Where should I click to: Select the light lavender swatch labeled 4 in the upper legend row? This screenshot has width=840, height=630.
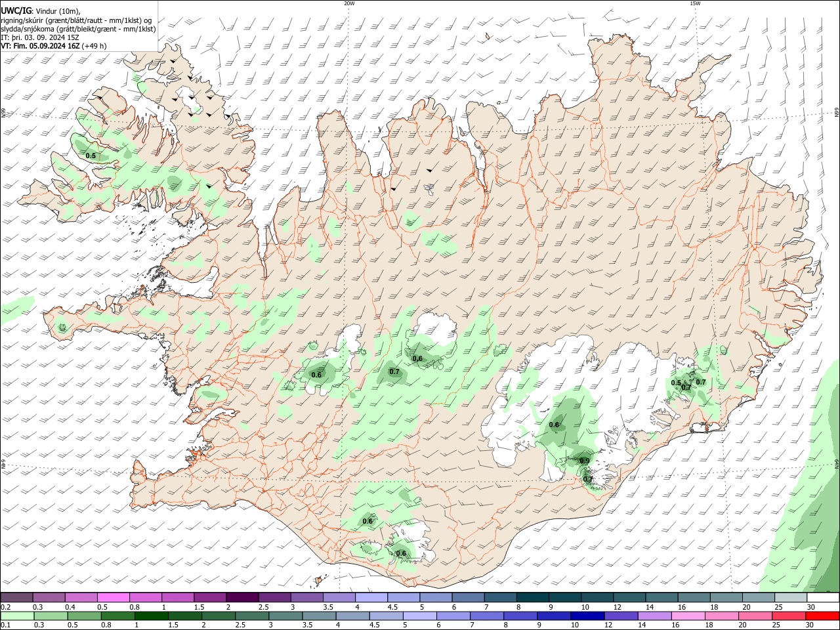pyautogui.click(x=371, y=597)
